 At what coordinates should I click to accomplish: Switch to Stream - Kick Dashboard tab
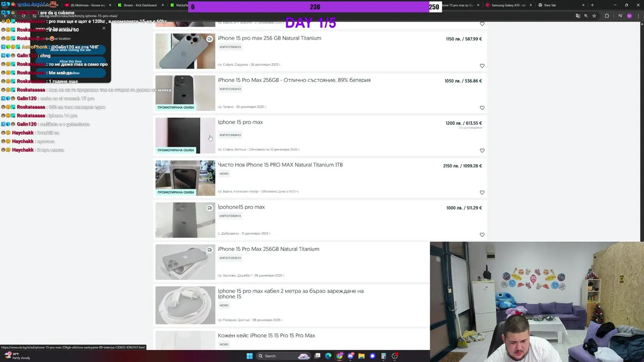(x=141, y=5)
